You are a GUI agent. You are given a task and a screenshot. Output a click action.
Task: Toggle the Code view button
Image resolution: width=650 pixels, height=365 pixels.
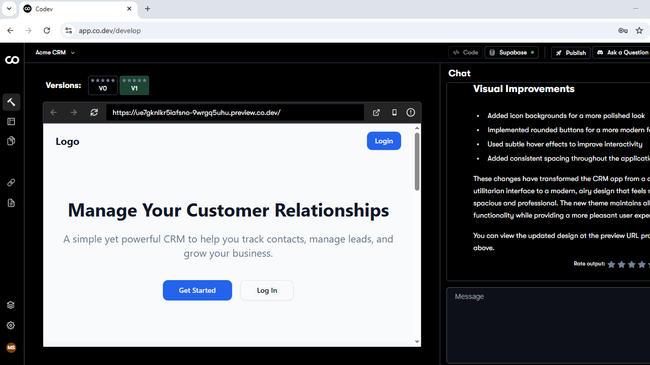pyautogui.click(x=465, y=53)
